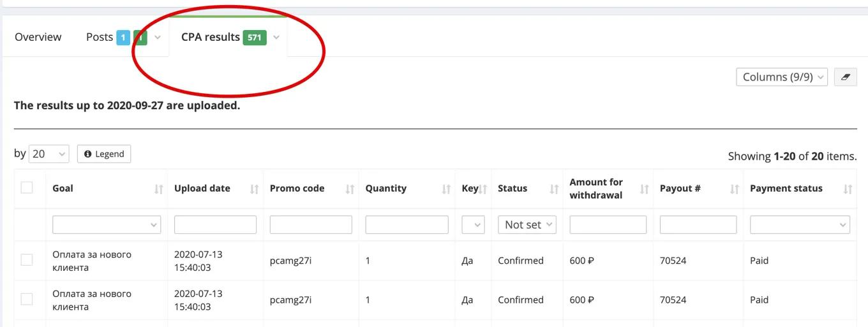The width and height of the screenshot is (868, 327).
Task: Open the Payment status filter dropdown
Action: [x=800, y=225]
